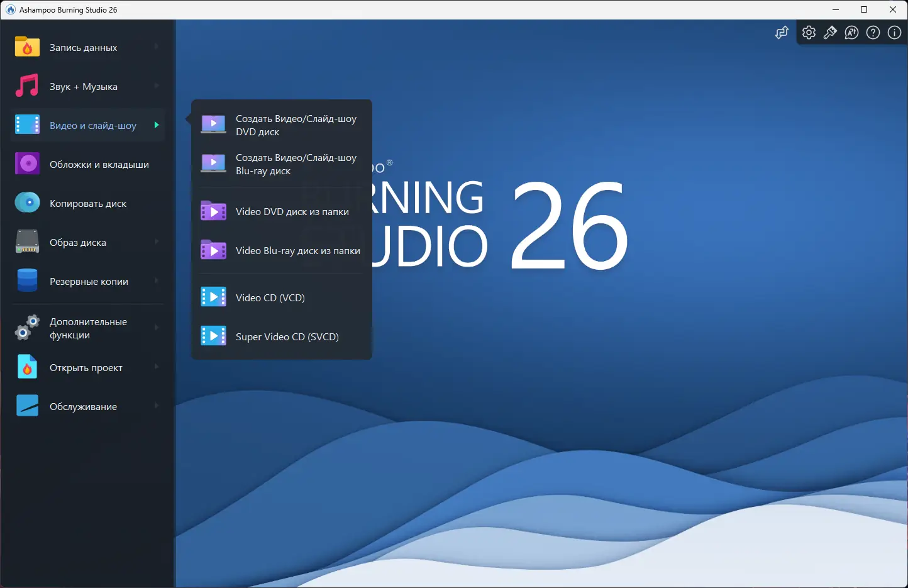Click the Дополнительные функции gears icon
The height and width of the screenshot is (588, 908).
coord(27,328)
